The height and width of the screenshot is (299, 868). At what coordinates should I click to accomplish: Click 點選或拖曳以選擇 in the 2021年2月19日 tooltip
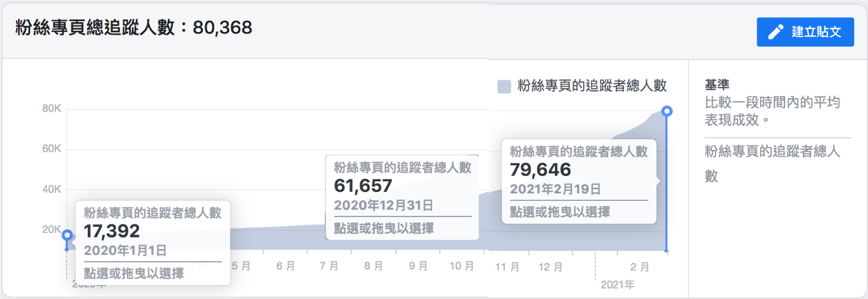pos(560,212)
